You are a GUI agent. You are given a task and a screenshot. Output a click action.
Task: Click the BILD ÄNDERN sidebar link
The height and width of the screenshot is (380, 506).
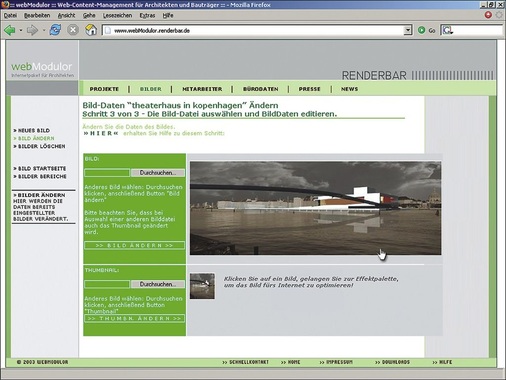coord(34,138)
